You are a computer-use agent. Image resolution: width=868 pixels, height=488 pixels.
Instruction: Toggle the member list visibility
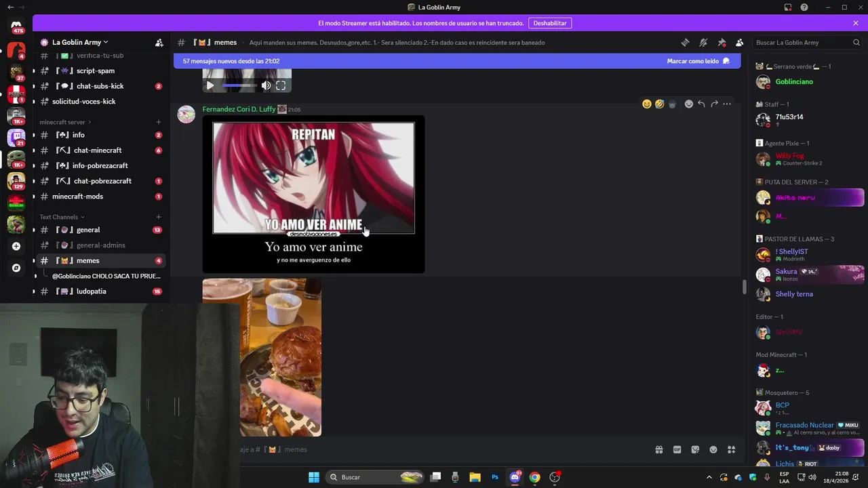click(x=740, y=43)
